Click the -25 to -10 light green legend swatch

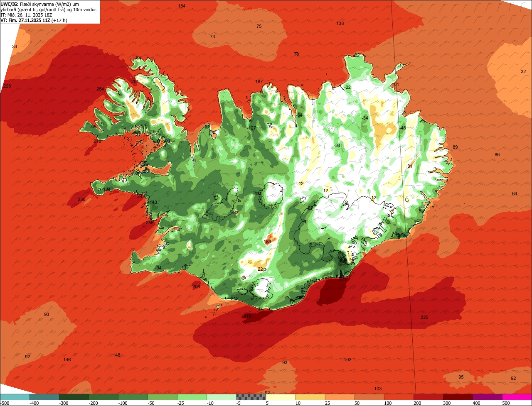coord(192,397)
